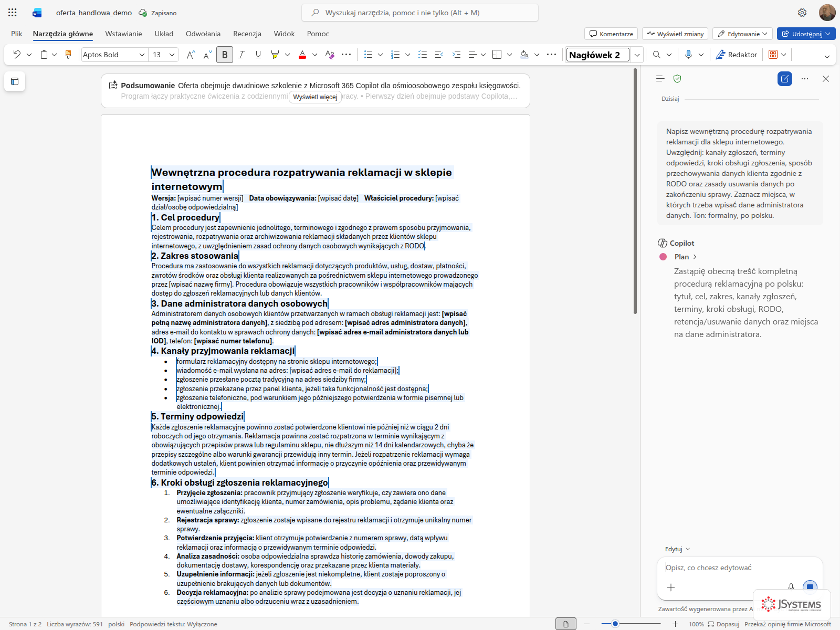
Task: Click the plus attach icon in Copilot prompt
Action: tap(671, 587)
